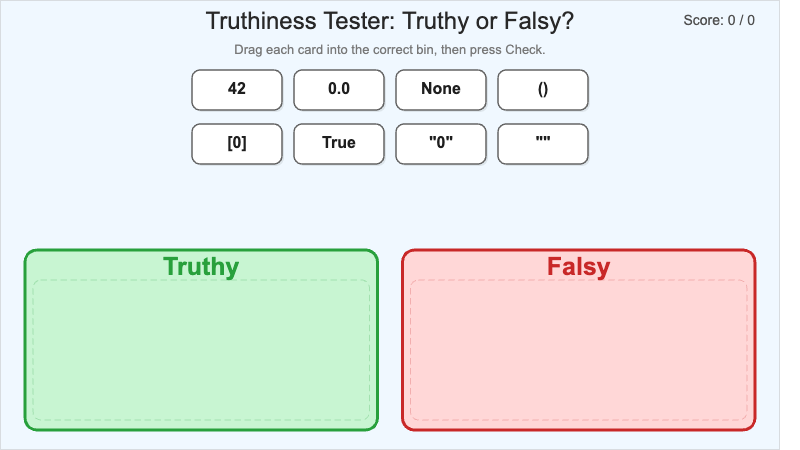Click the Score 0 / 0 counter
This screenshot has height=450, width=800.
[719, 20]
